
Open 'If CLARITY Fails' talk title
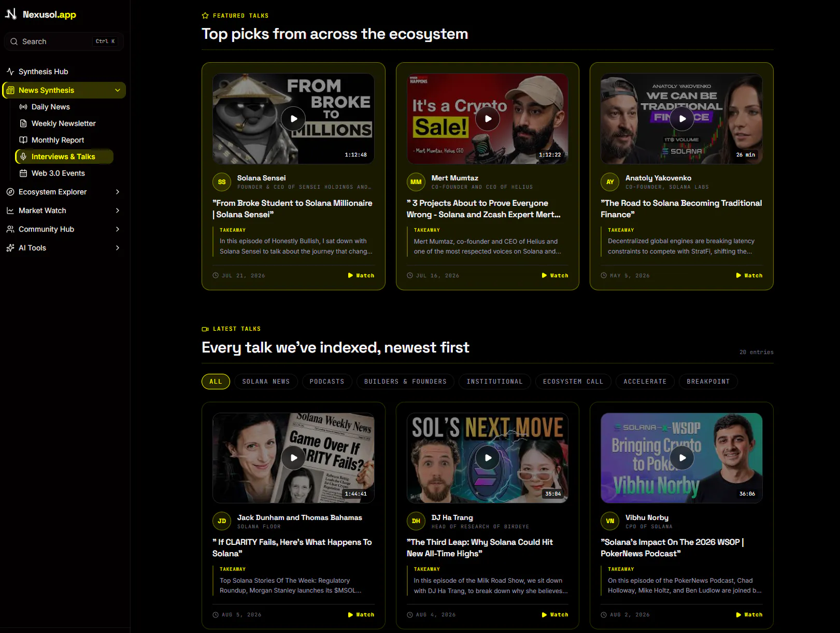coord(292,548)
